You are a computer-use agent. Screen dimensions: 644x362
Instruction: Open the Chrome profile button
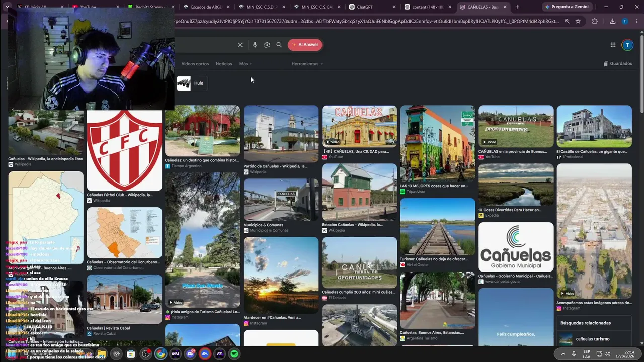(x=625, y=21)
